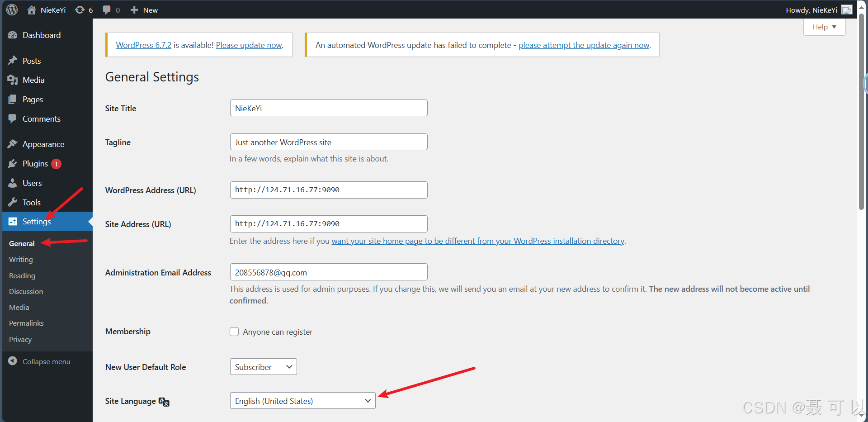Open site home page directory help link
This screenshot has height=422, width=868.
(x=478, y=241)
